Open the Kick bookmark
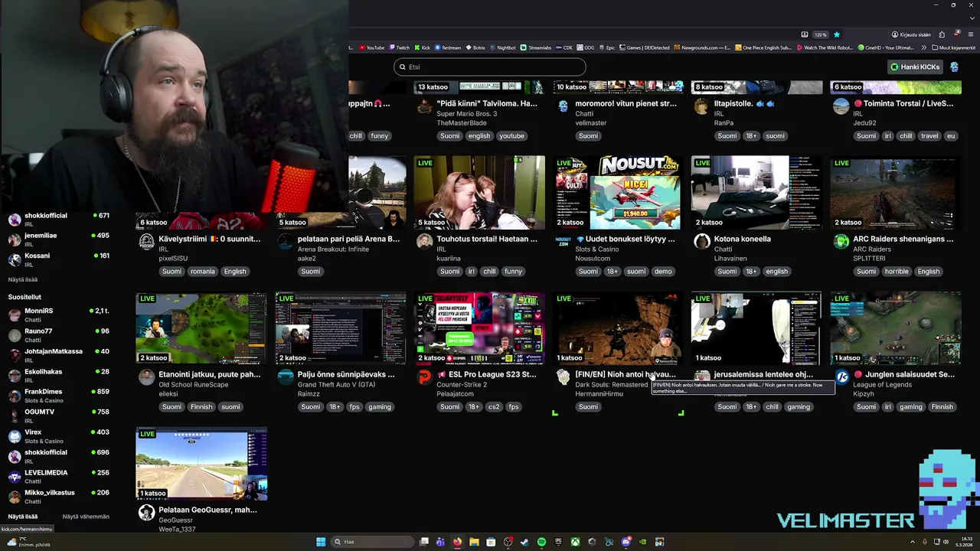980x551 pixels. coord(423,47)
